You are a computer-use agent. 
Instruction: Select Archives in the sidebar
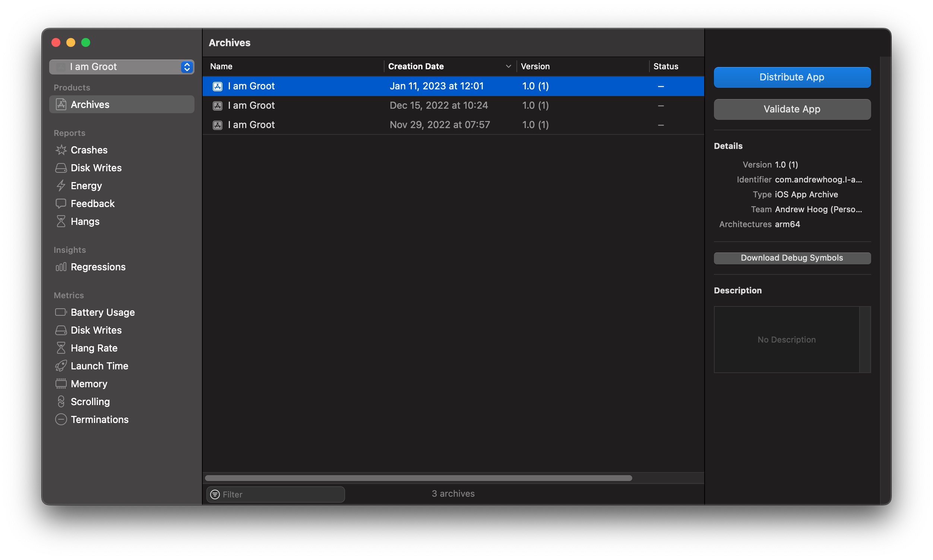point(121,105)
